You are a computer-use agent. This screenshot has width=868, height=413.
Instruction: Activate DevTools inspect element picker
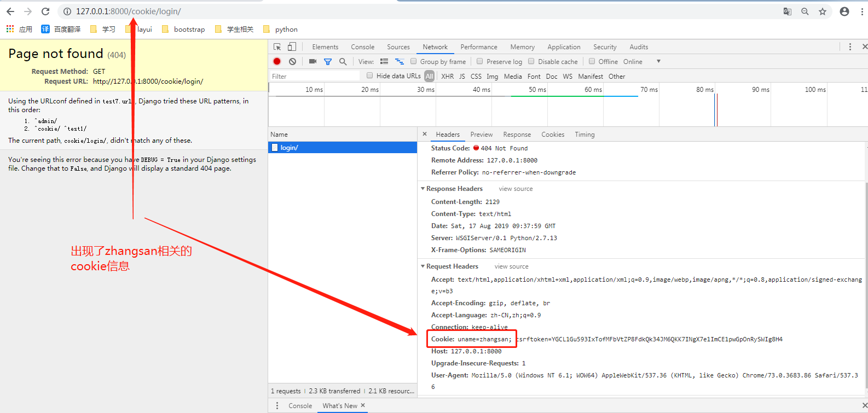click(x=277, y=47)
